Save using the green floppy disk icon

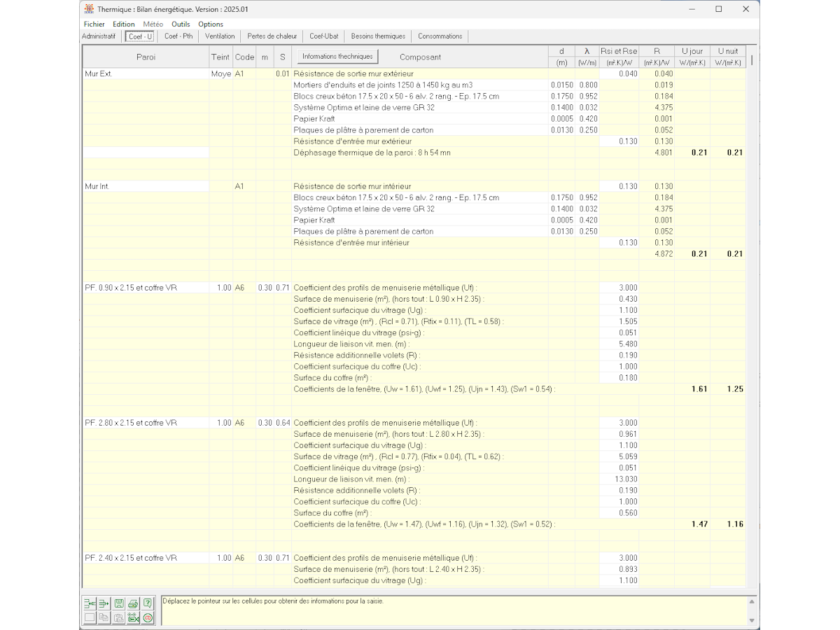tap(119, 603)
